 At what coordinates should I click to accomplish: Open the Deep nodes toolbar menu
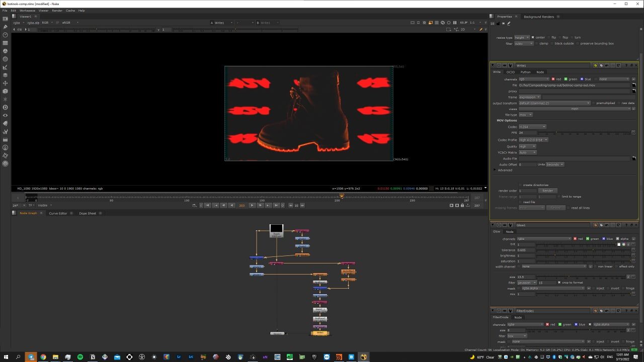(x=6, y=107)
